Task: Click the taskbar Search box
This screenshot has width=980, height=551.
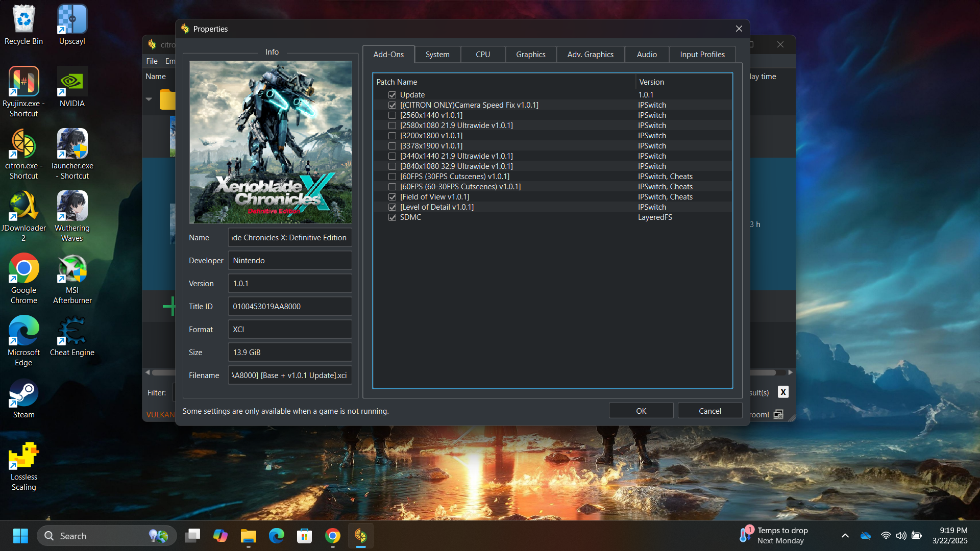Action: click(107, 536)
